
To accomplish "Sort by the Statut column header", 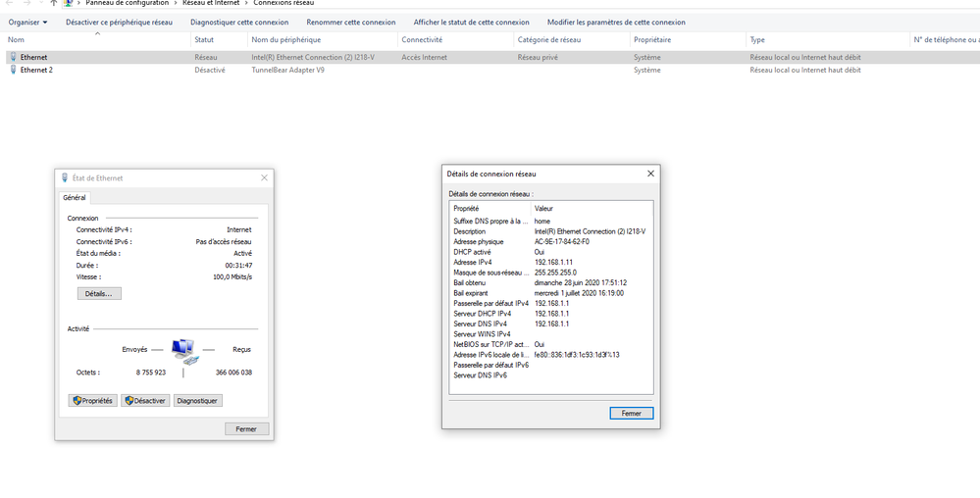I will coord(220,40).
